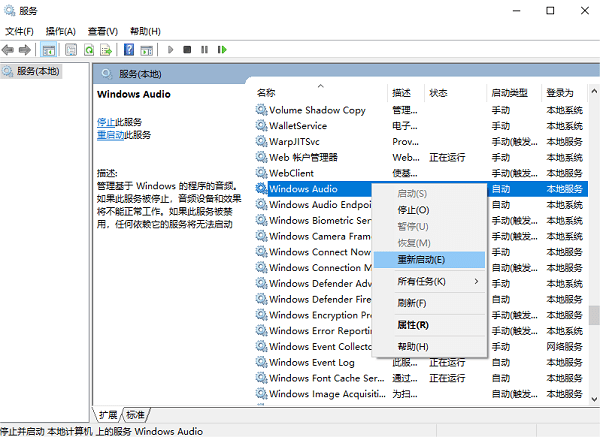
Task: Click the export list toolbar icon
Action: (x=107, y=49)
